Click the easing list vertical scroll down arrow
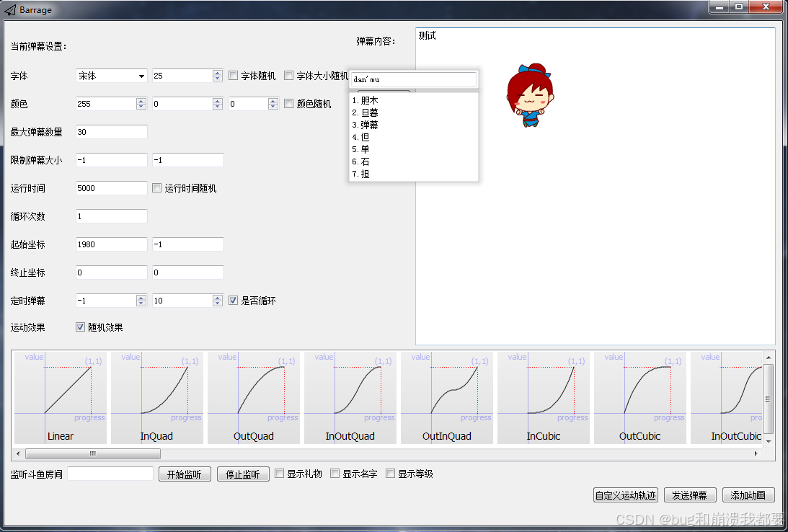The image size is (788, 532). pyautogui.click(x=769, y=441)
